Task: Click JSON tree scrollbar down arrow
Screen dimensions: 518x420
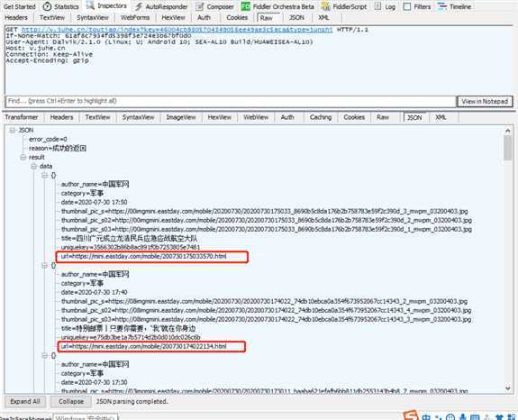Action: (508, 388)
